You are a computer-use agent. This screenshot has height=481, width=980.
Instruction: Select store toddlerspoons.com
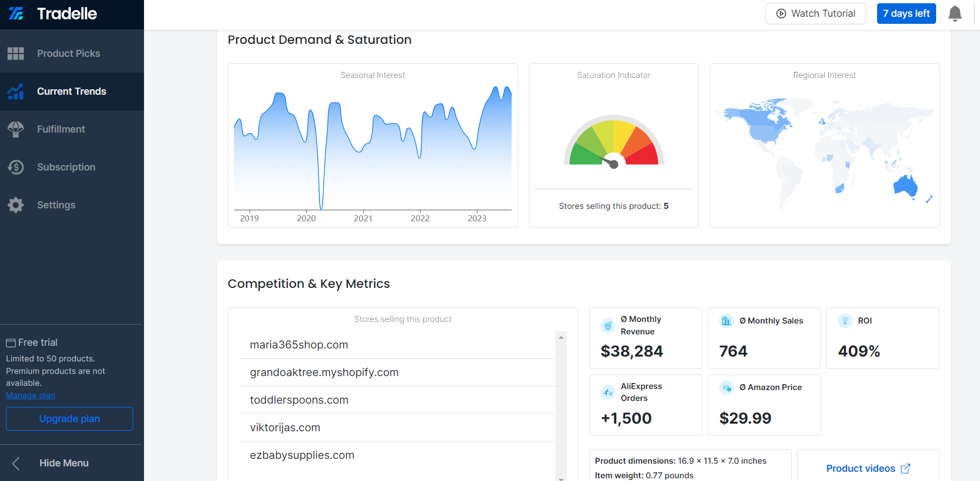point(397,400)
